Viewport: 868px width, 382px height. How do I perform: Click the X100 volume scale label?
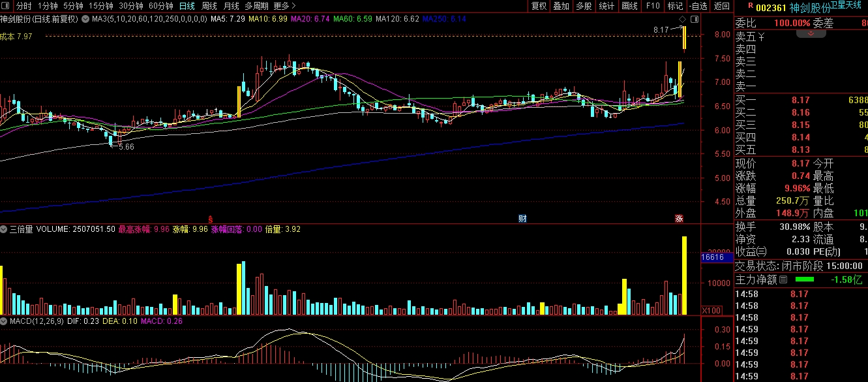click(x=711, y=310)
